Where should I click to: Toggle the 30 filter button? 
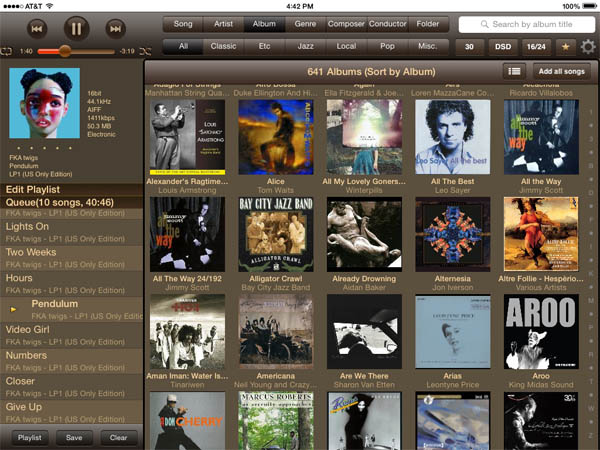tap(469, 47)
